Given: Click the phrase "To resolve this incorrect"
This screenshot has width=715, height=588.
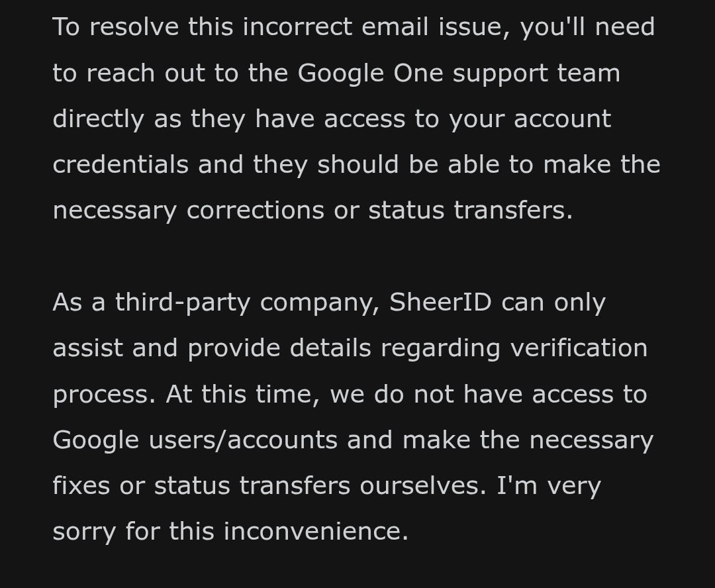Looking at the screenshot, I should (203, 27).
